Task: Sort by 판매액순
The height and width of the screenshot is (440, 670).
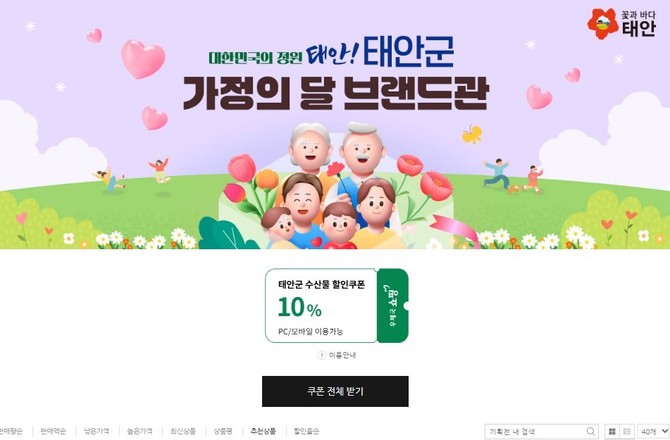Action: pyautogui.click(x=53, y=431)
